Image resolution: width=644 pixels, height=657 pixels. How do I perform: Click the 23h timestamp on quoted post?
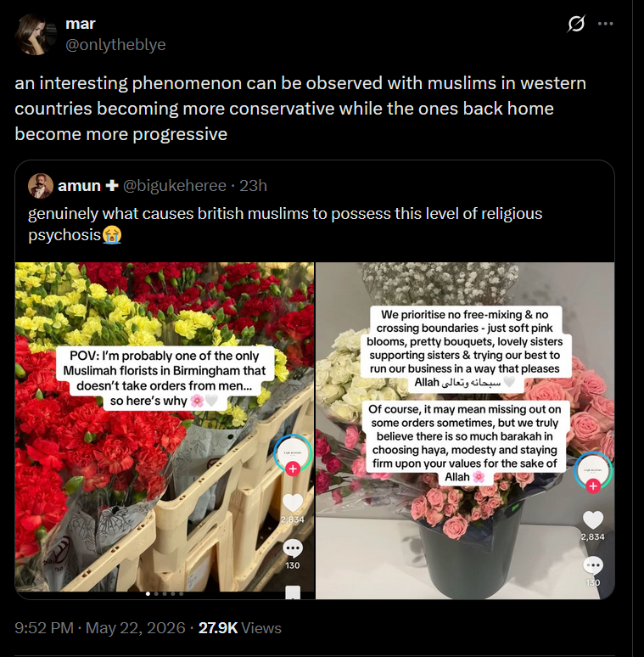[x=253, y=186]
